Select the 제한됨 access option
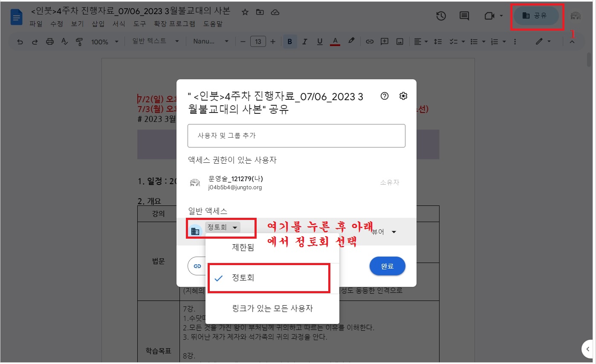The image size is (596, 364). pos(272,247)
